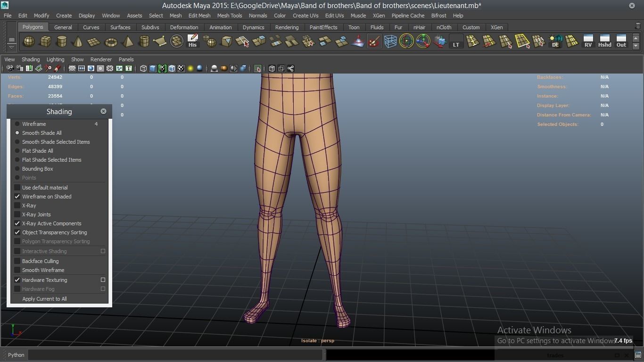644x362 pixels.
Task: Switch to the Rendering shelf tab
Action: tap(287, 27)
